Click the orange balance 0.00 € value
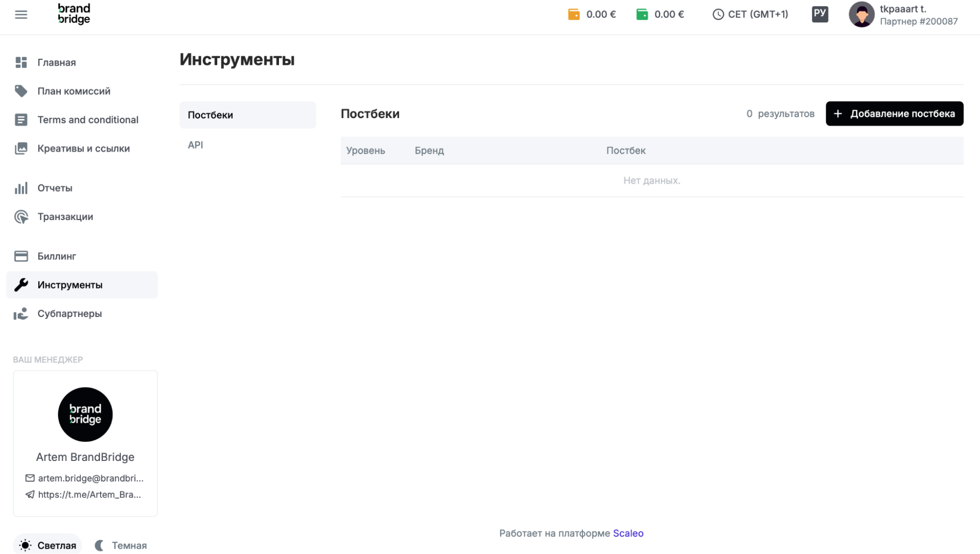Screen dimensions: 980x554 (601, 14)
